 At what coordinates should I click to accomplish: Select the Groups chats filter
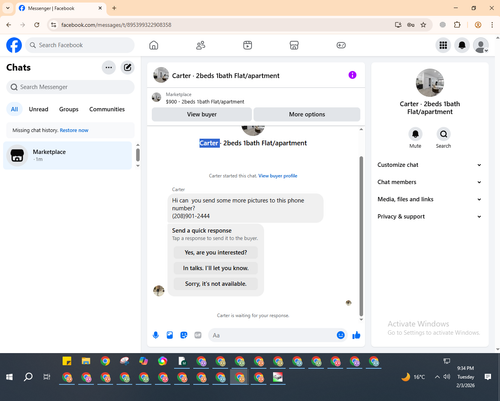[x=69, y=109]
